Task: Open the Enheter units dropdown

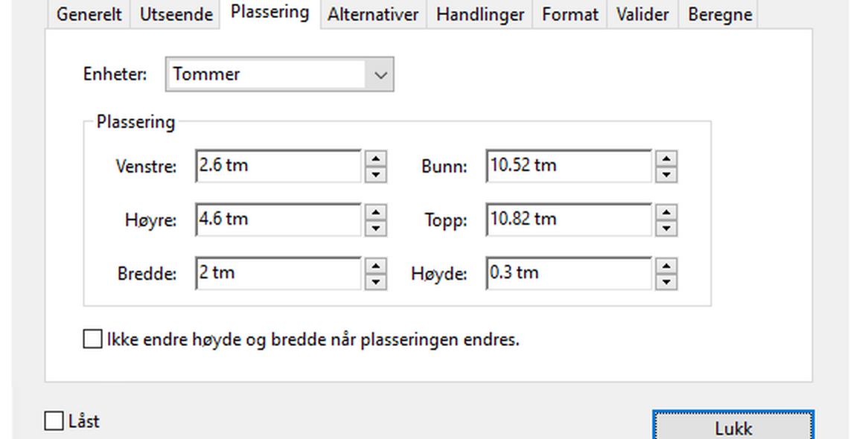Action: (380, 75)
